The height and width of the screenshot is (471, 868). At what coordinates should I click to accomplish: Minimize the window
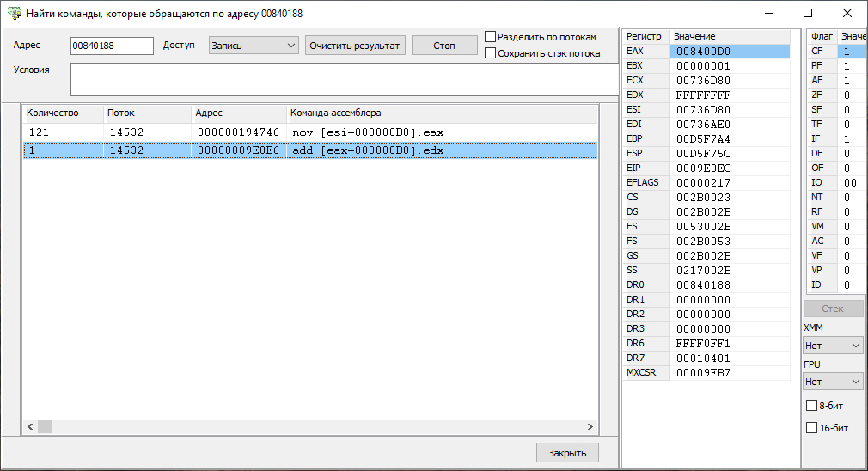769,13
